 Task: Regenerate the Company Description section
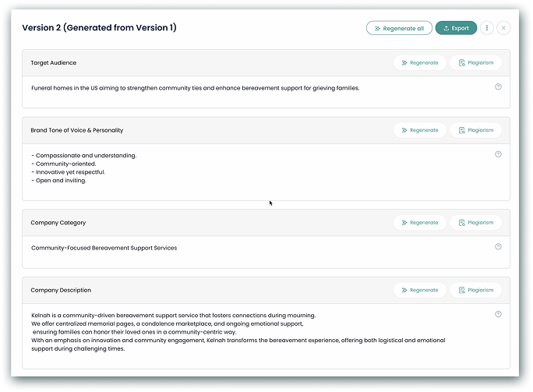(420, 290)
